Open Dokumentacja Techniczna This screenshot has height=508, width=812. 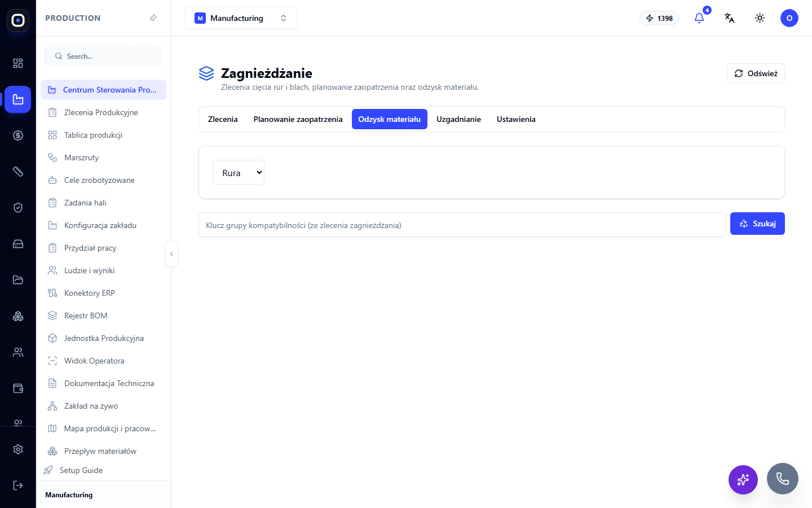(104, 383)
